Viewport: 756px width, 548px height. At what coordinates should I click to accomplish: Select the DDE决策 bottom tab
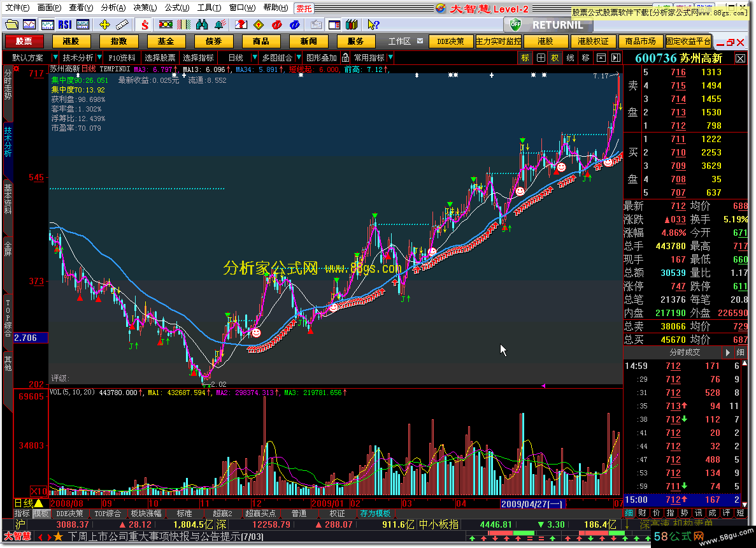[x=69, y=514]
